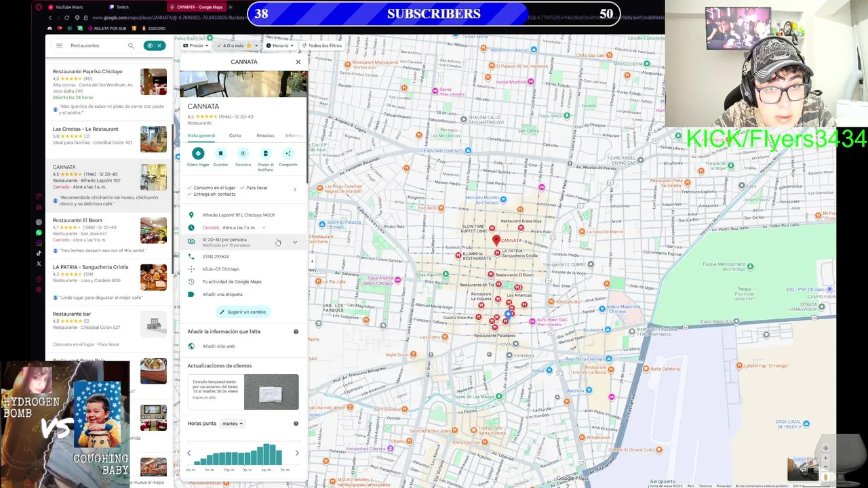This screenshot has width=868, height=488.
Task: Open the TikTok sidebar icon
Action: click(x=39, y=253)
